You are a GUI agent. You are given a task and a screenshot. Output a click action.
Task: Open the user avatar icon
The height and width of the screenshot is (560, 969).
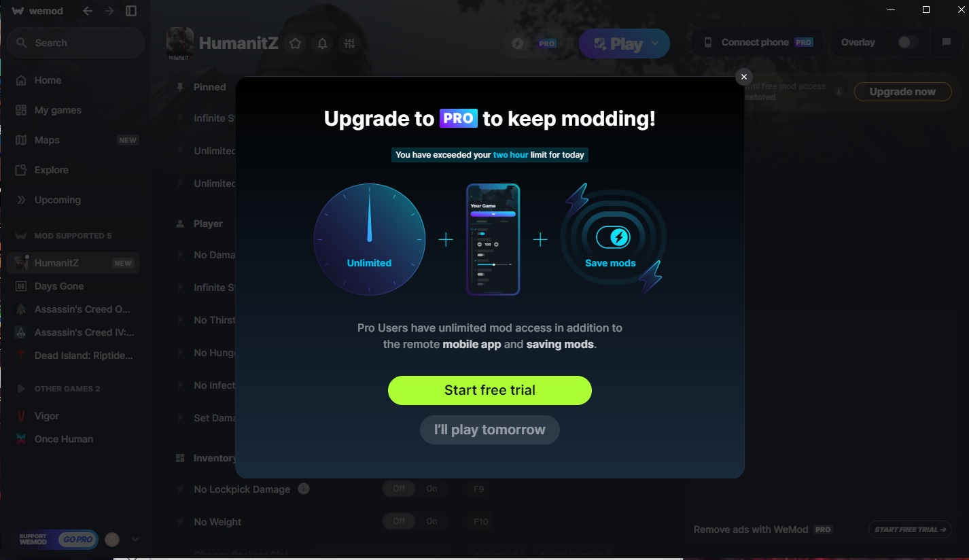[x=112, y=539]
